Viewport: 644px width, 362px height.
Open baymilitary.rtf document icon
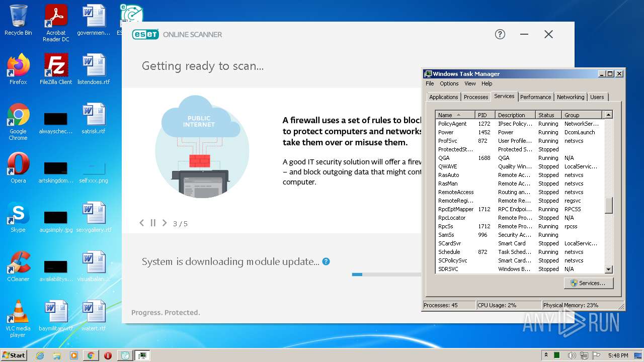pos(56,316)
